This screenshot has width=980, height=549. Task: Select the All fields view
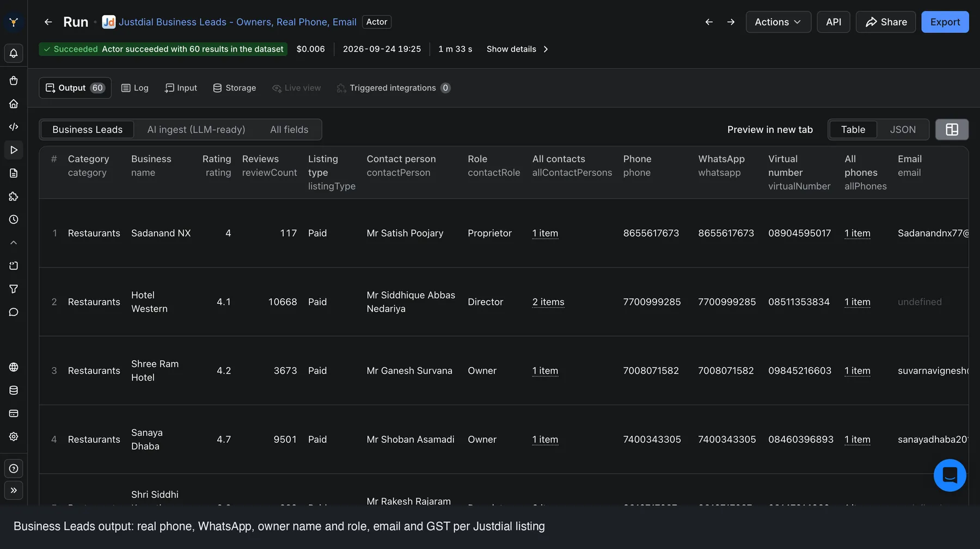pos(289,130)
